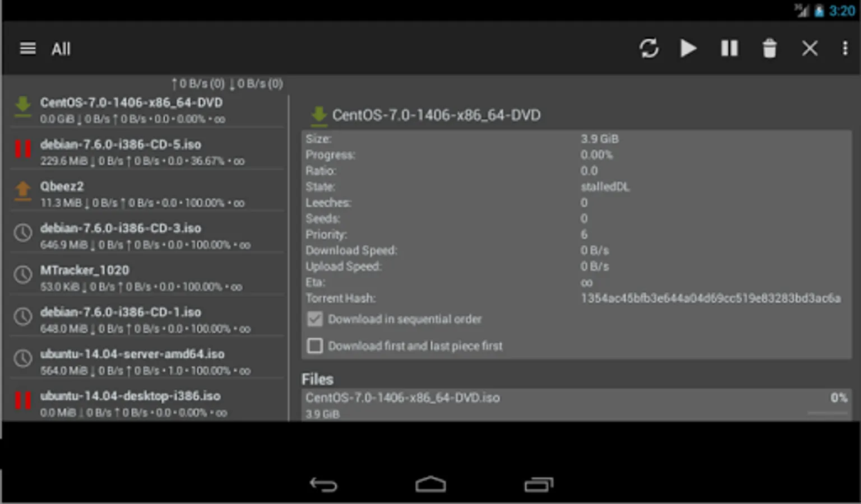Select ubuntu-14.04-server-amd64.iso torrent
Screen dimensions: 861x504
(x=147, y=362)
